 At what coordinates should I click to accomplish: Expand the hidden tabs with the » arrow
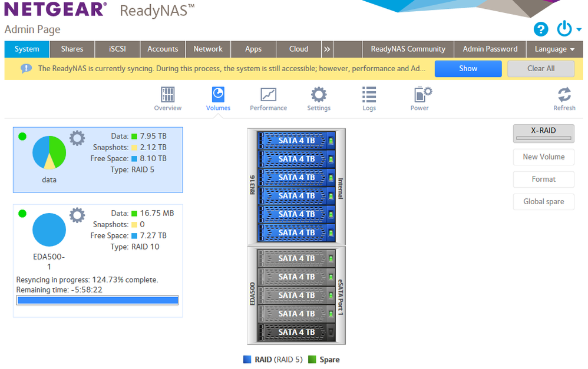[327, 49]
